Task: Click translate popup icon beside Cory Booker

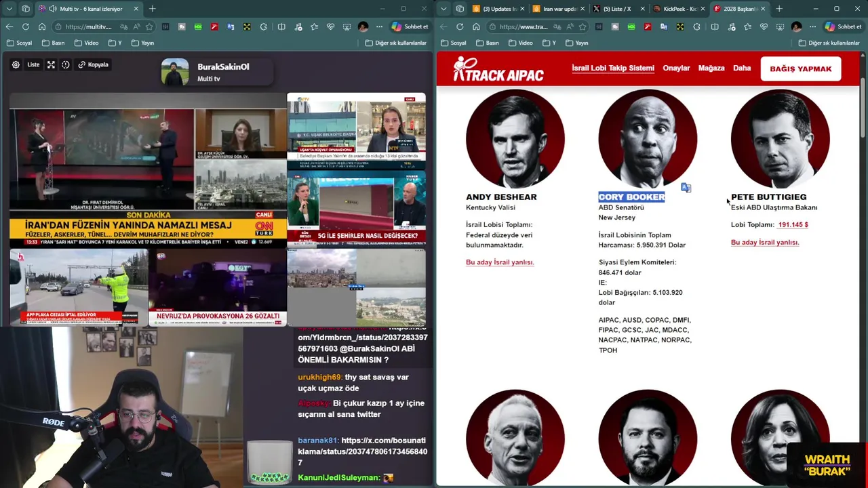Action: pos(686,188)
